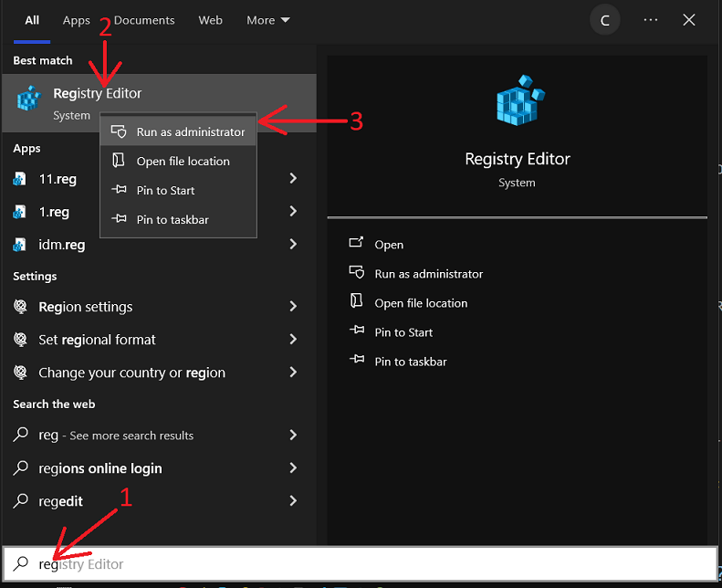Select 'regedit' web suggestion text
This screenshot has width=722, height=588.
coord(61,501)
